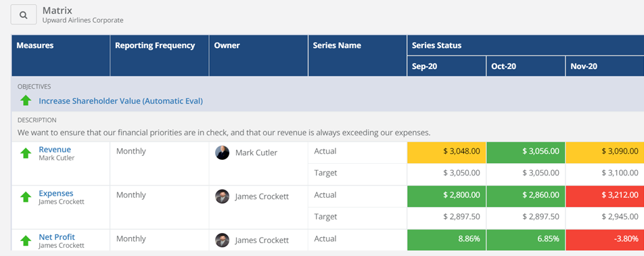Click James Crockett subtitle under Net Profit
Image resolution: width=644 pixels, height=256 pixels.
[x=62, y=245]
